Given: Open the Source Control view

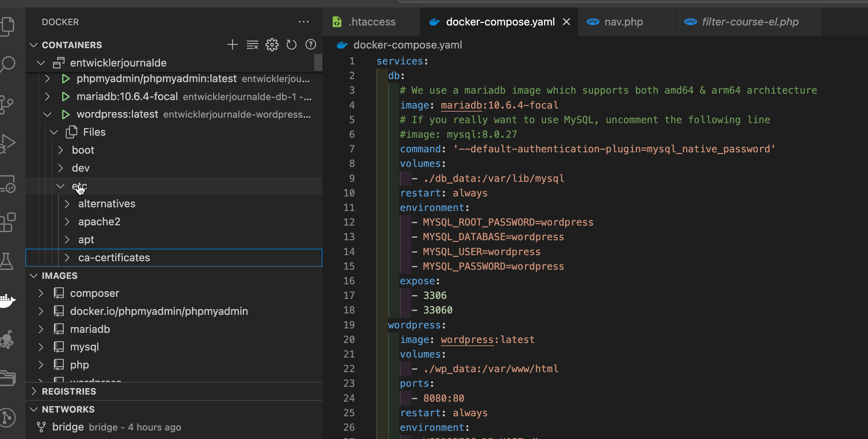Looking at the screenshot, I should point(7,104).
